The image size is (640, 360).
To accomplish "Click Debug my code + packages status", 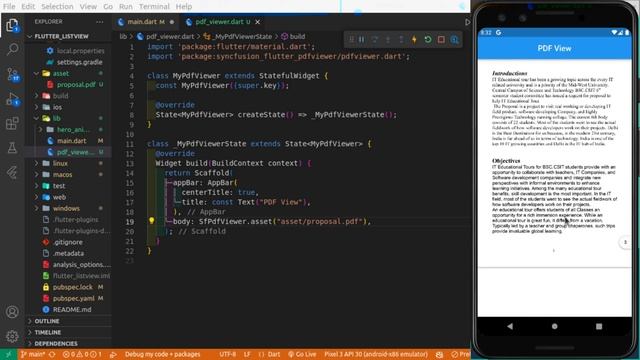I will [x=162, y=354].
